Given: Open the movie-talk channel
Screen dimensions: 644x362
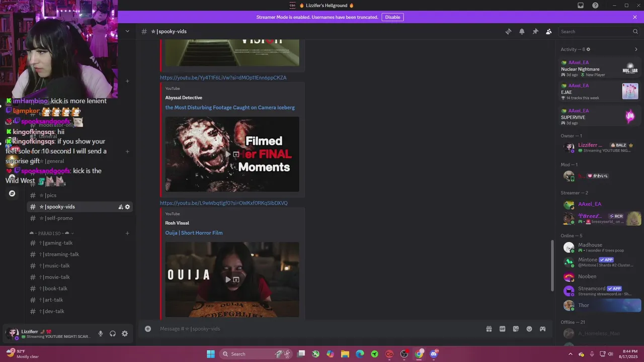Looking at the screenshot, I should [x=79, y=277].
